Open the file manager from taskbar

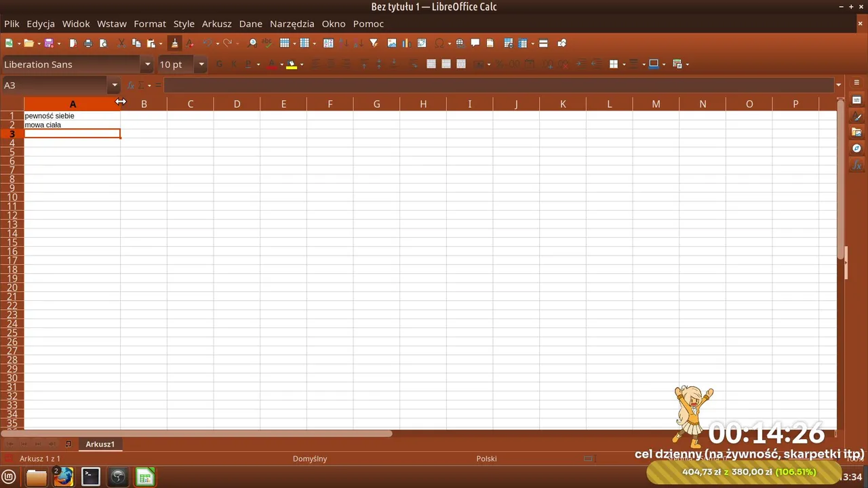click(x=37, y=477)
